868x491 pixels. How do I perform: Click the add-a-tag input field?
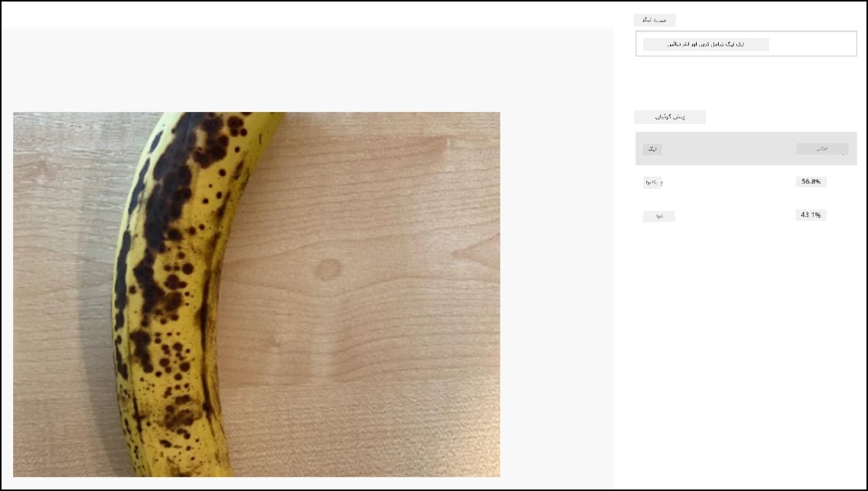pos(745,43)
